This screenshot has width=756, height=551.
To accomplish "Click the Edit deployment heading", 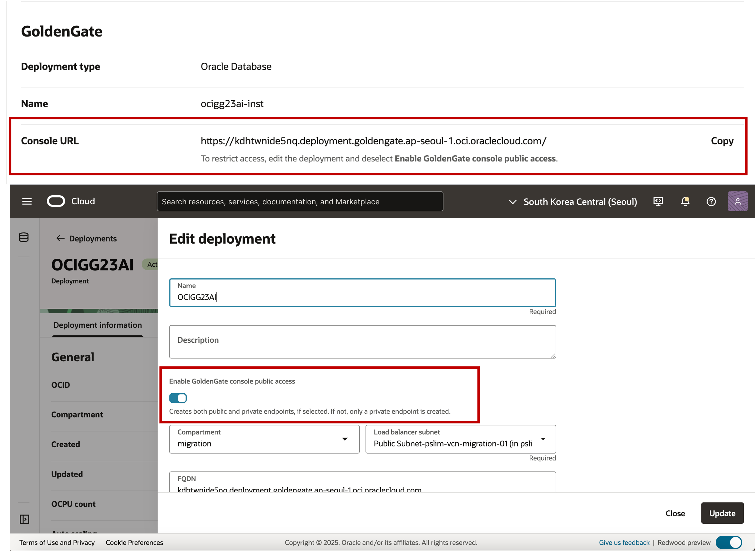I will pyautogui.click(x=223, y=239).
